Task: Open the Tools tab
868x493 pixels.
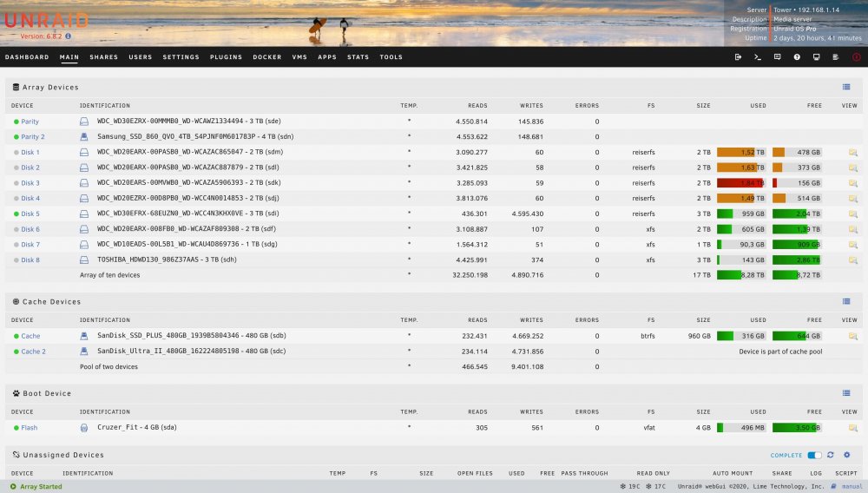Action: click(391, 57)
